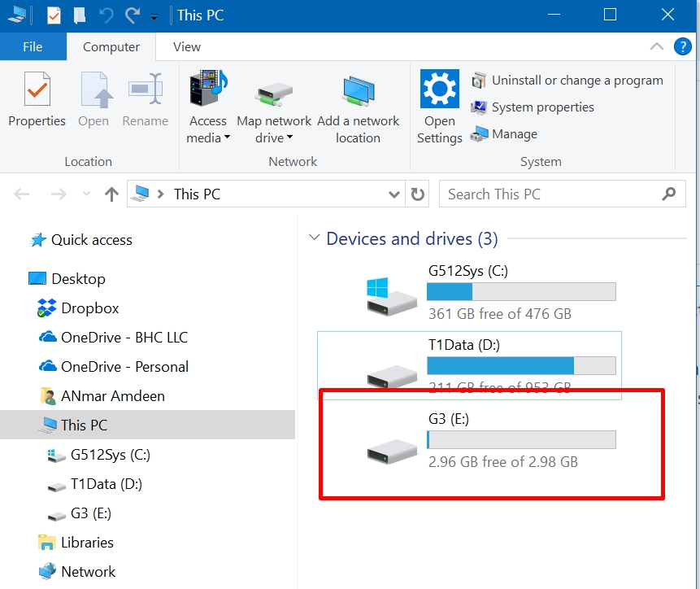Minimize the ribbon with the chevron arrow
This screenshot has height=589, width=700.
click(657, 47)
